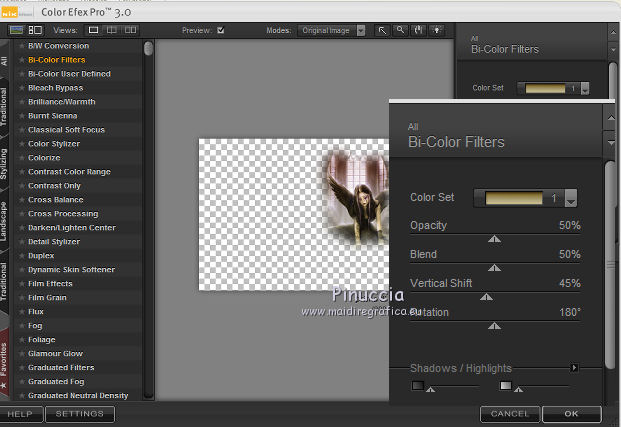
Task: Pick the arrow select tool
Action: [x=382, y=30]
